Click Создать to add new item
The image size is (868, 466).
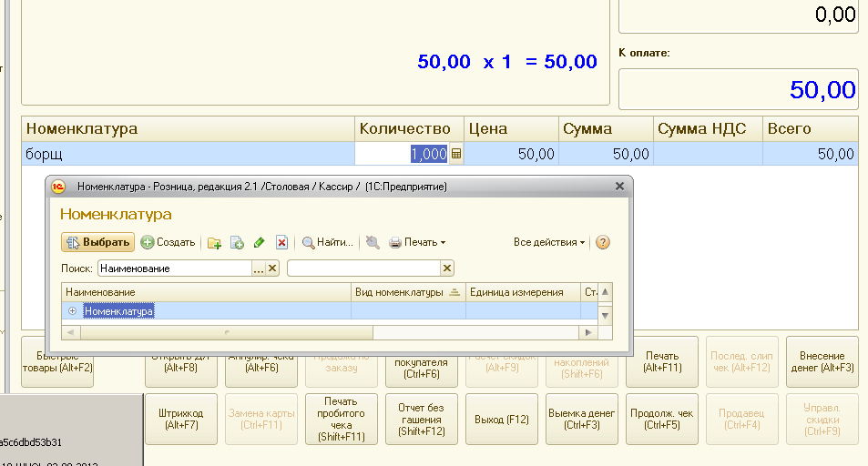(x=168, y=243)
